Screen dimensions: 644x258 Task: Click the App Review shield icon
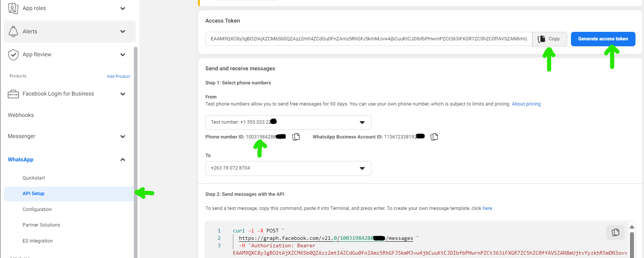click(13, 55)
